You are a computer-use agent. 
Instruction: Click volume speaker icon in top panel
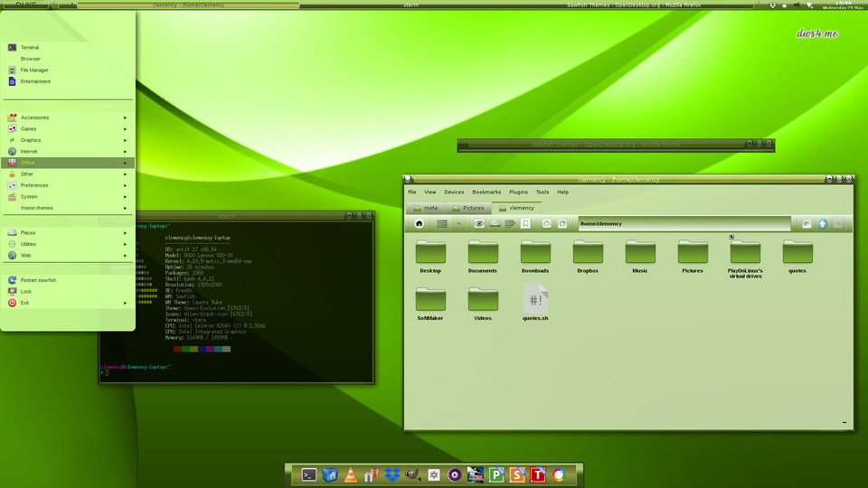coord(797,5)
